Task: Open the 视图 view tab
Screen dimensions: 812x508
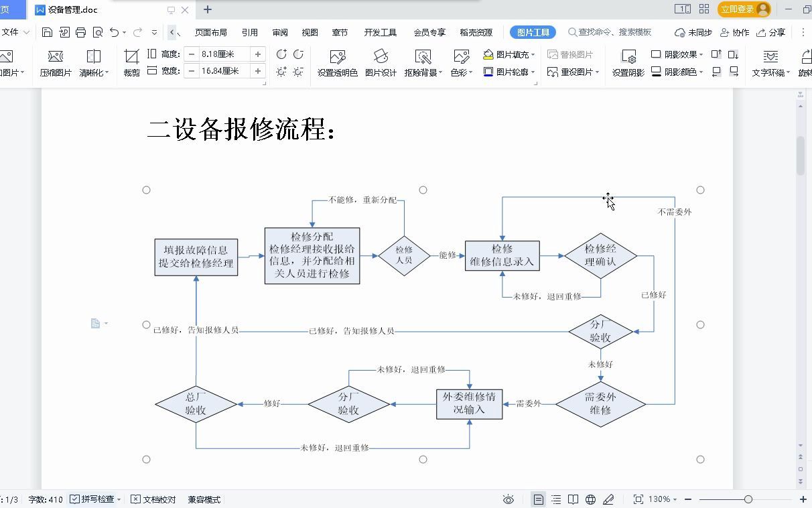Action: (310, 32)
